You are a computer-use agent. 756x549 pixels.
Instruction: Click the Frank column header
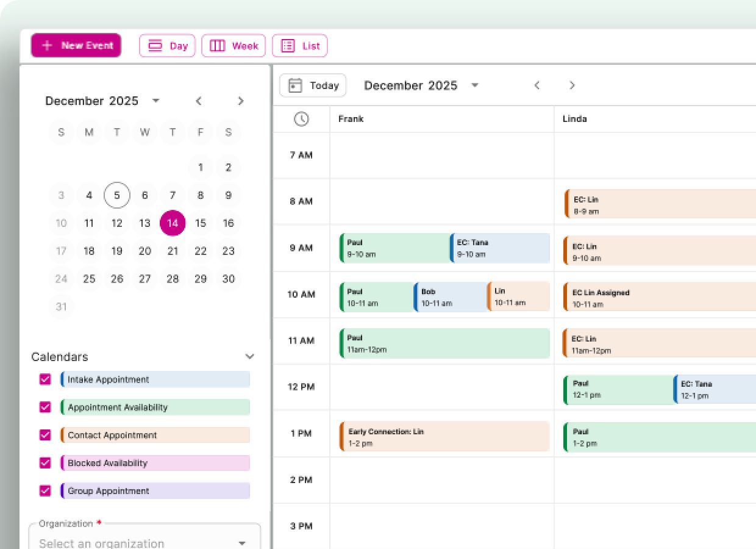pos(352,119)
